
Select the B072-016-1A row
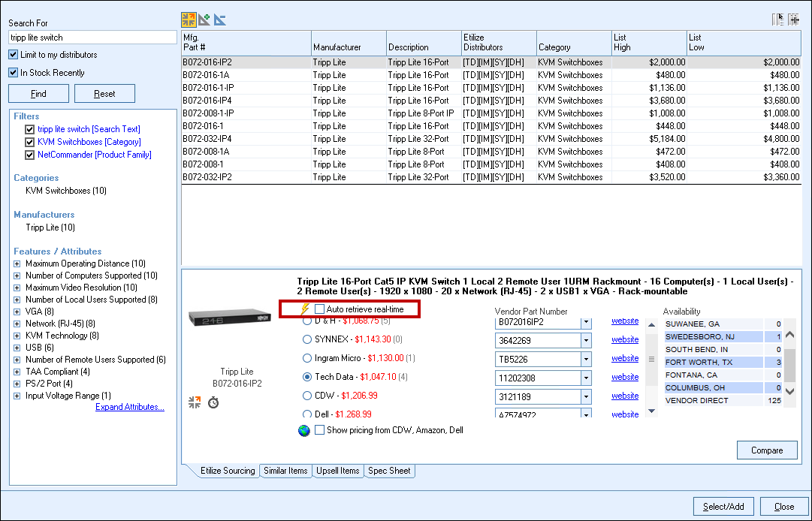491,75
